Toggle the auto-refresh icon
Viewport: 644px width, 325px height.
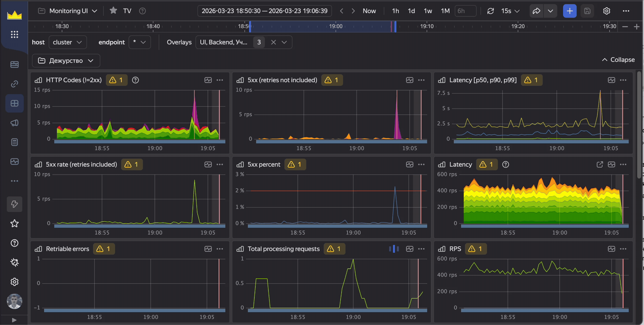490,11
